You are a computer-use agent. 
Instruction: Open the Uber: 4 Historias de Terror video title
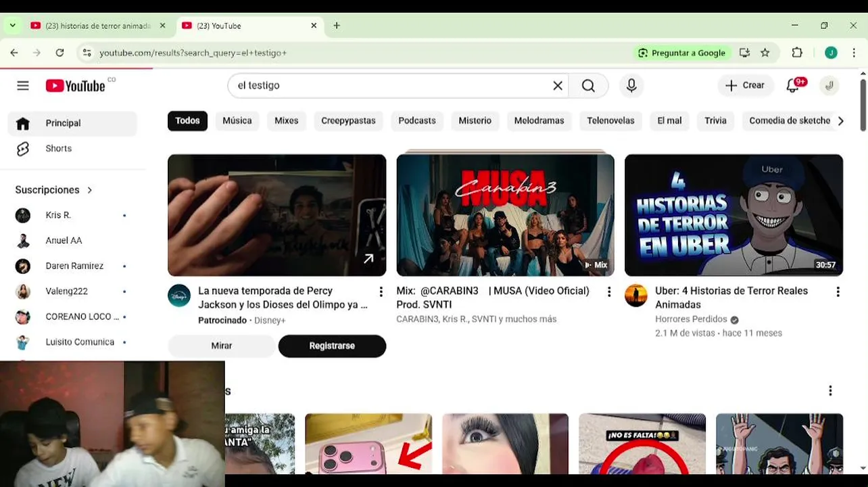coord(731,298)
